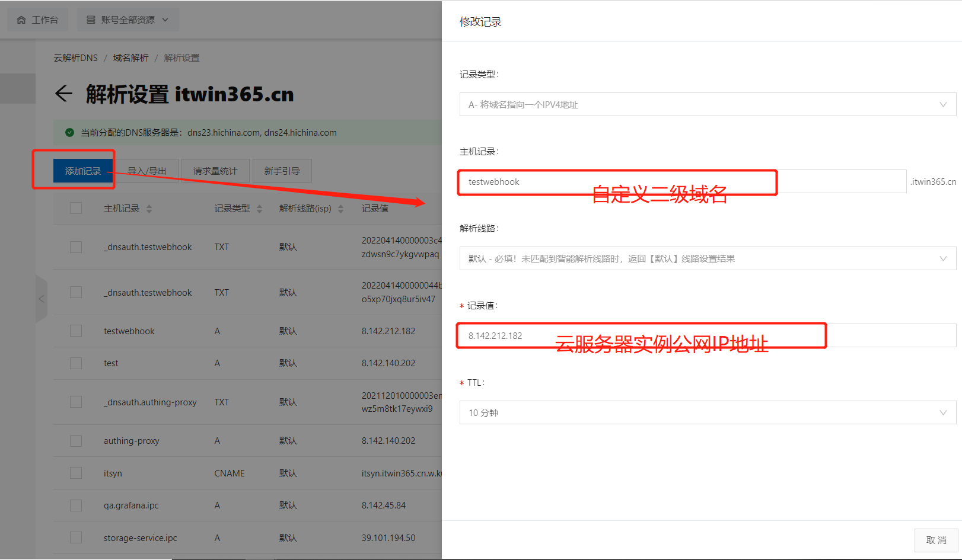Tick the _dnsauth.authing-proxy row checkbox

(76, 402)
